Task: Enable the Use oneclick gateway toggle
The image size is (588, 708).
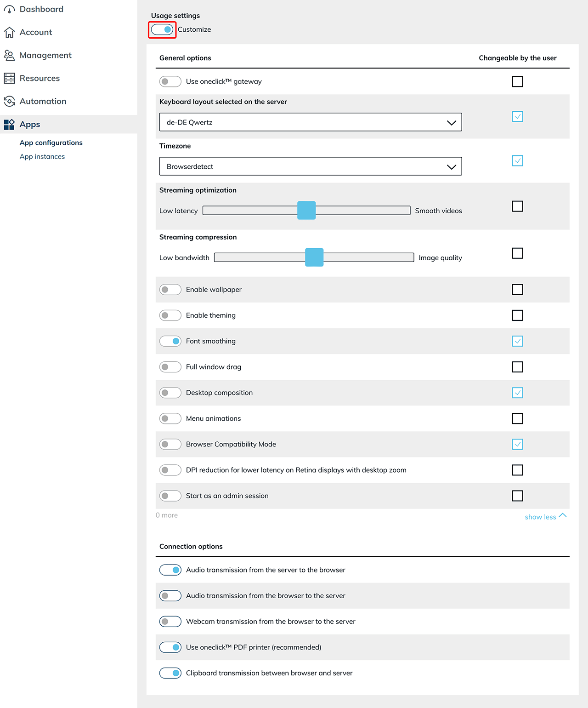Action: point(170,81)
